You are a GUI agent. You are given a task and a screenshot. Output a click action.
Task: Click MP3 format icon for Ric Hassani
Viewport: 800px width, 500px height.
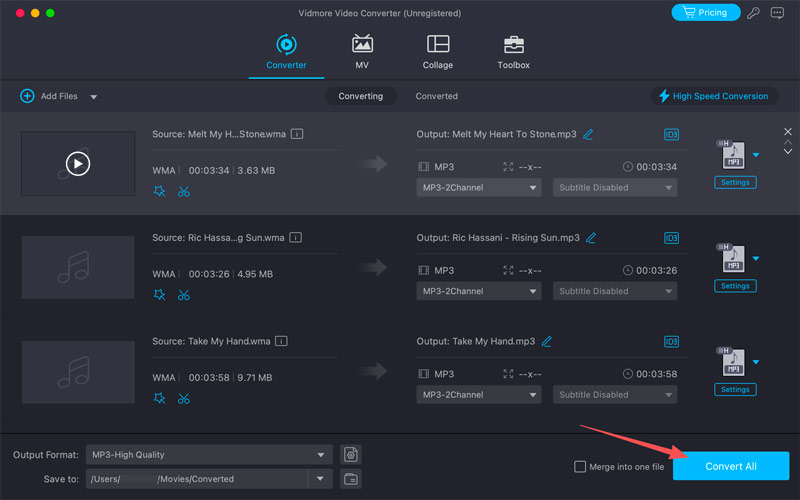(x=732, y=258)
